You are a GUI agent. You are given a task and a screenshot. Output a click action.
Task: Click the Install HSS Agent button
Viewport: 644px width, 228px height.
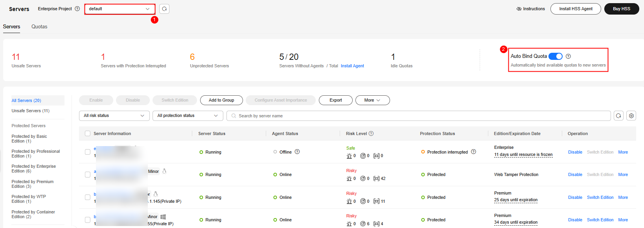(576, 9)
